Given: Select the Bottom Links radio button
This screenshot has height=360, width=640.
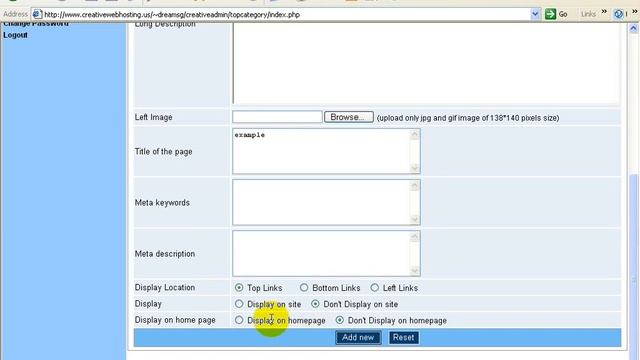Looking at the screenshot, I should [304, 288].
